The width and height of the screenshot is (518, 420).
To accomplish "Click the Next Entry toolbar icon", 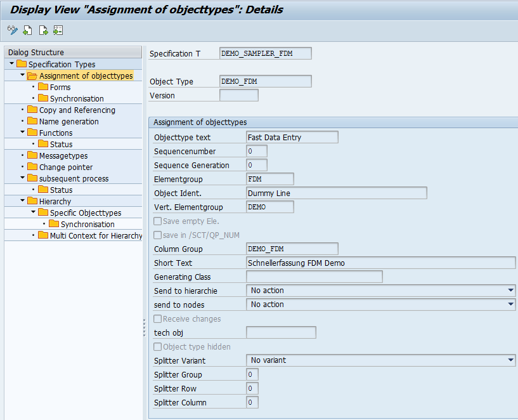I will [x=43, y=30].
